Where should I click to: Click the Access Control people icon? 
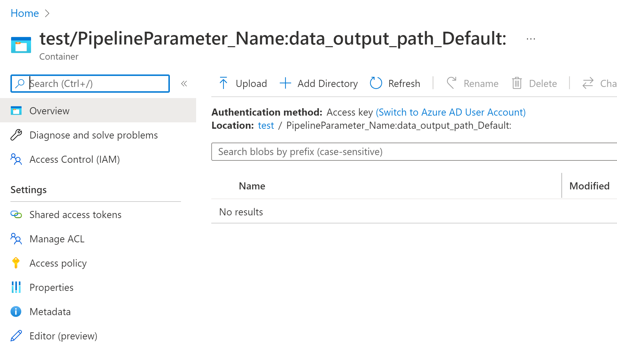(16, 159)
